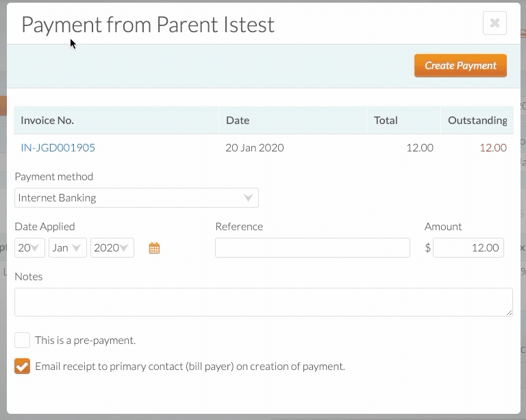Image resolution: width=526 pixels, height=420 pixels.
Task: Click the Invoice No. column header
Action: click(47, 121)
